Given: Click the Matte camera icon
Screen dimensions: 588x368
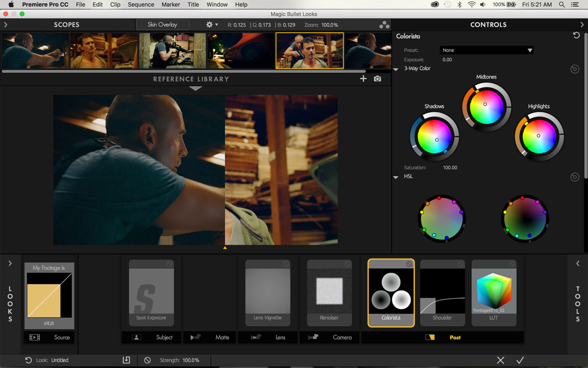Looking at the screenshot, I should click(x=196, y=337).
